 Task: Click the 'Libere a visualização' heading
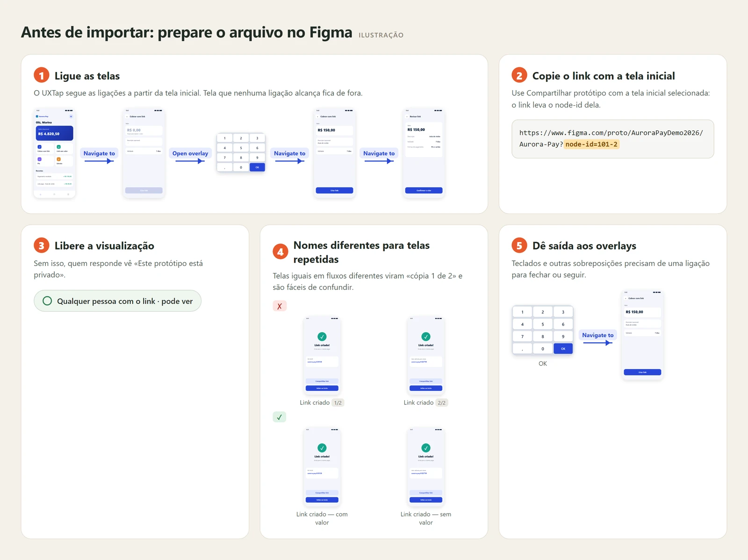(x=104, y=246)
